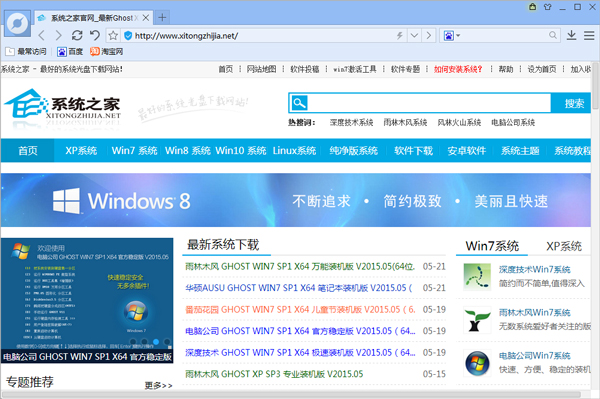The image size is (600, 399).
Task: Select Win7 系统 in navigation bar
Action: (134, 151)
